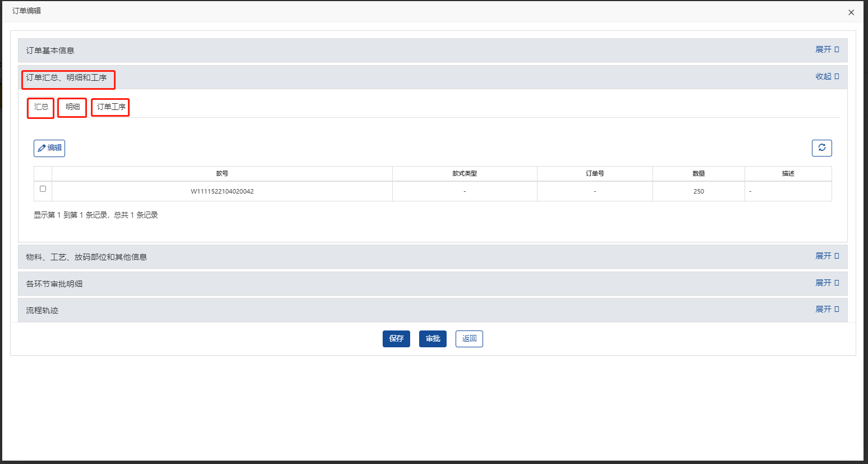Click the 订单号 column header
Screen dimensions: 868x464
595,174
